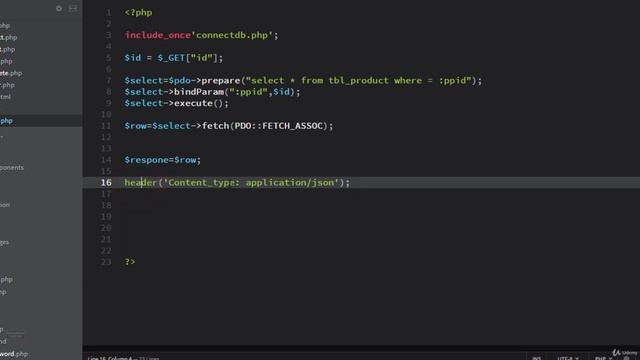
Task: Click the 'bindParam' method call
Action: (199, 92)
